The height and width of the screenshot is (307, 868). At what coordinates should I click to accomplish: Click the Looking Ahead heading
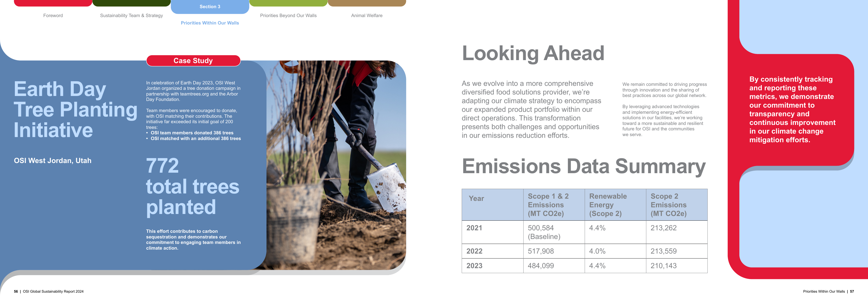click(x=533, y=53)
